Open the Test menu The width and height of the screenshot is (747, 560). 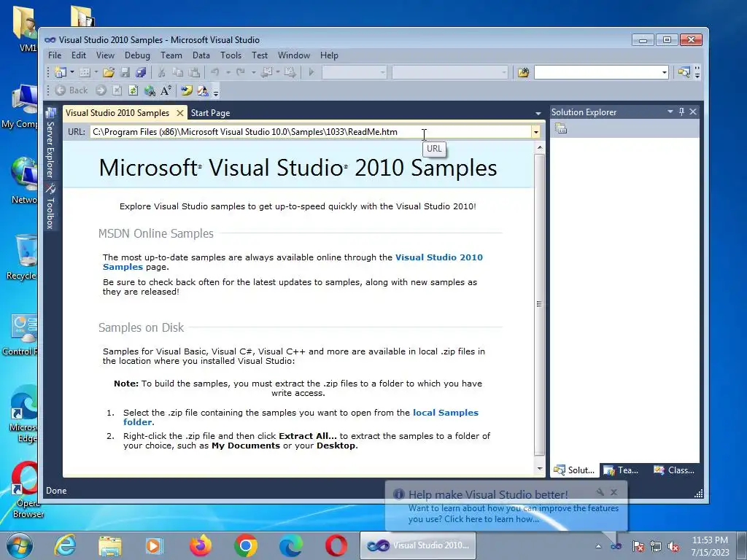(260, 55)
